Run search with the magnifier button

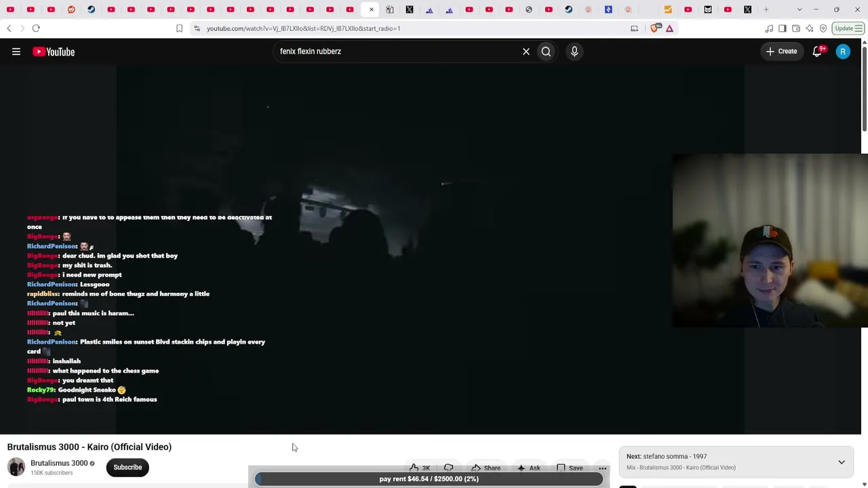pos(546,52)
